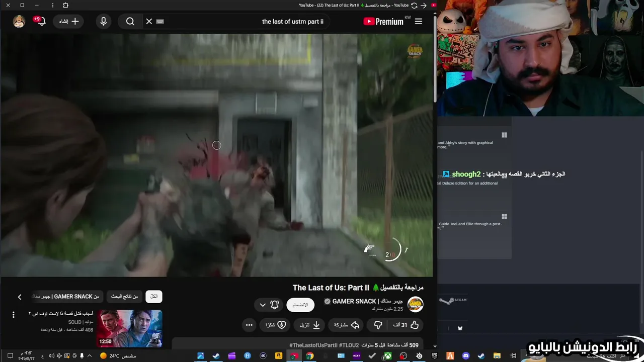Send a Thanks (شكرًا)
This screenshot has height=362, width=644.
[x=276, y=325]
